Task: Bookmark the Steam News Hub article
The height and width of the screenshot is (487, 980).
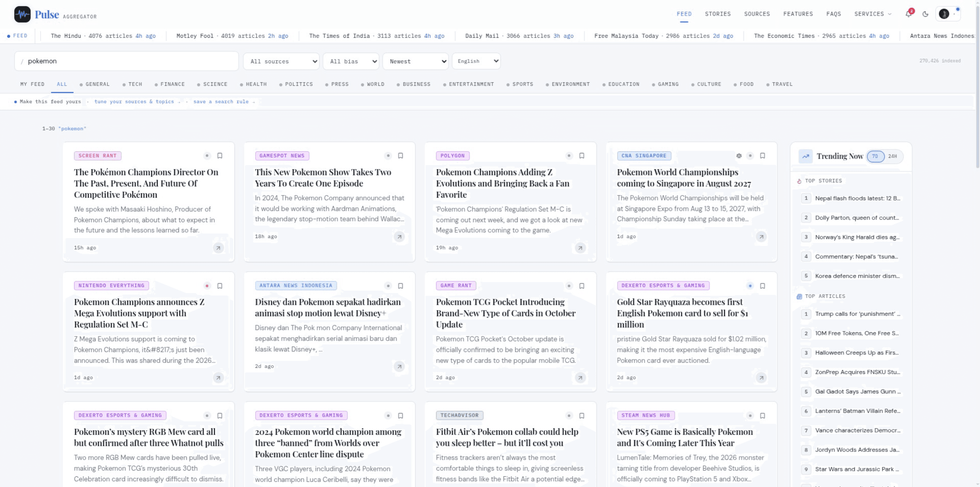Action: 762,416
